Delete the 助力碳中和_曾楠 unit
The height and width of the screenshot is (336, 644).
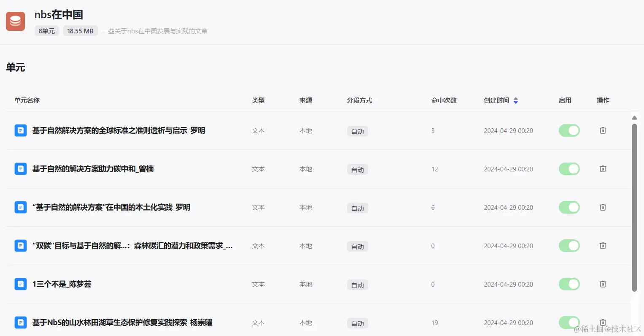pos(603,169)
